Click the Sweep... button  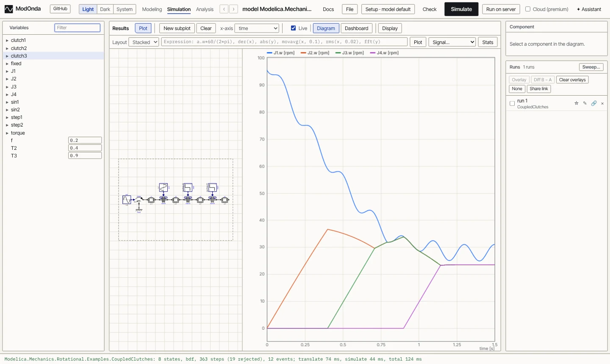tap(591, 67)
